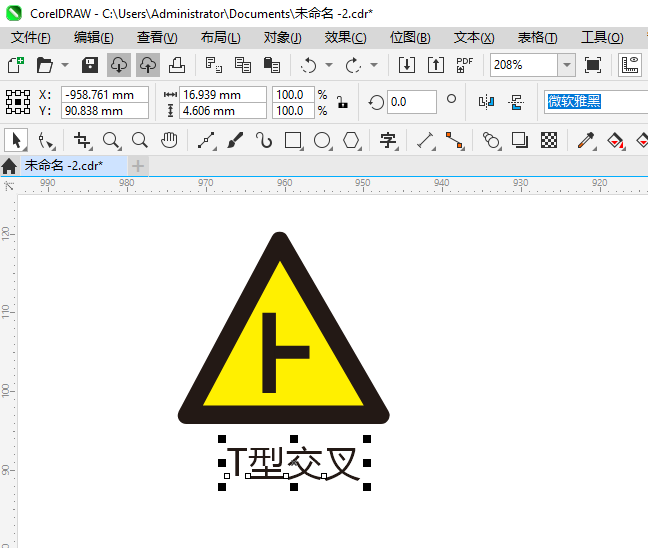Click the object width field 16.939 mm
The width and height of the screenshot is (648, 548).
[223, 95]
